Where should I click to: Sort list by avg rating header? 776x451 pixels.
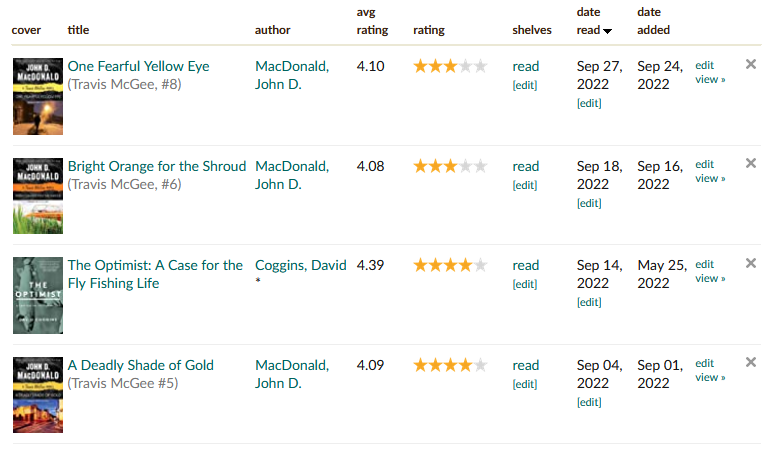point(372,21)
